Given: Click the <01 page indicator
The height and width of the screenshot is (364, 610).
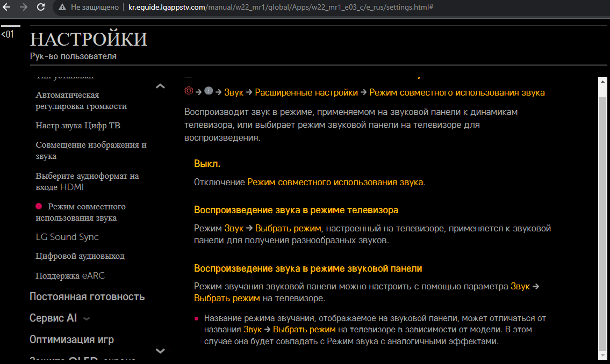Looking at the screenshot, I should 8,35.
